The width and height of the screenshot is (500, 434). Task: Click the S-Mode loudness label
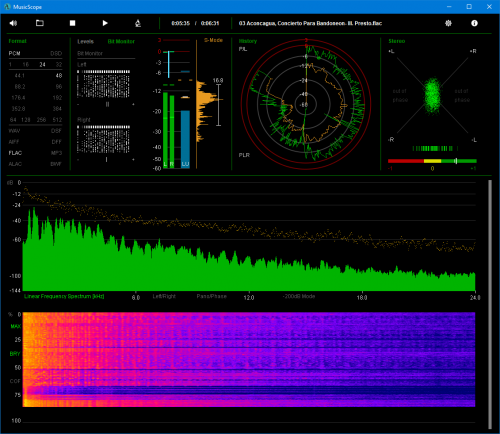(213, 40)
